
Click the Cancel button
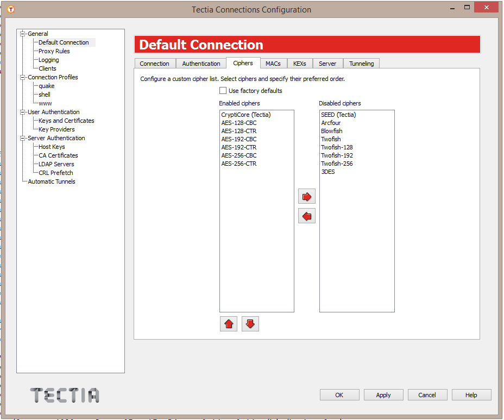[x=427, y=395]
